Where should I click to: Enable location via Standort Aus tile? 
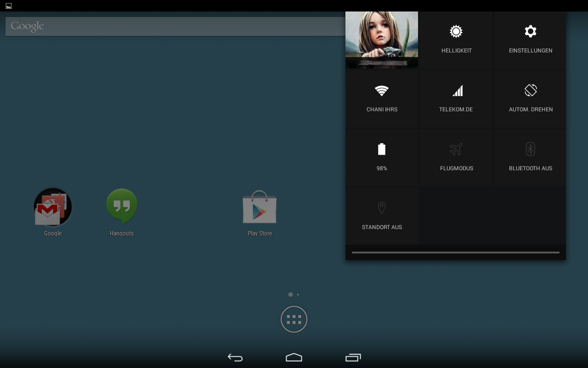coord(382,216)
